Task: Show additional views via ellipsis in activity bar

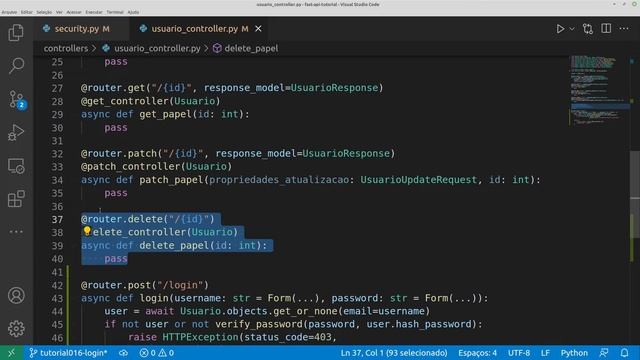Action: [16, 231]
